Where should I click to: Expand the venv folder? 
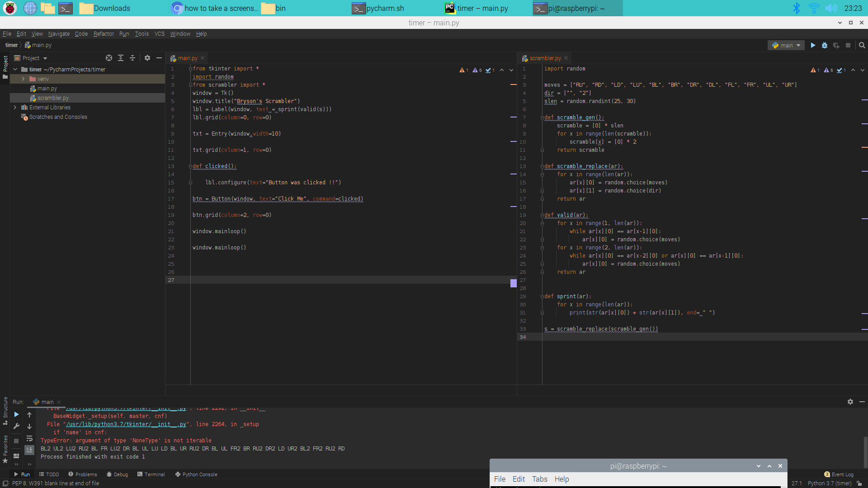pos(23,79)
